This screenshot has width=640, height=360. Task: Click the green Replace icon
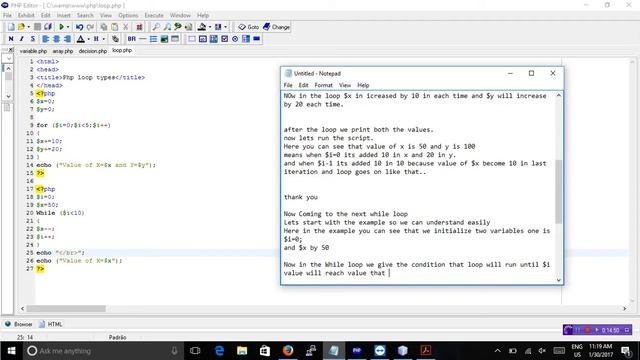(178, 27)
